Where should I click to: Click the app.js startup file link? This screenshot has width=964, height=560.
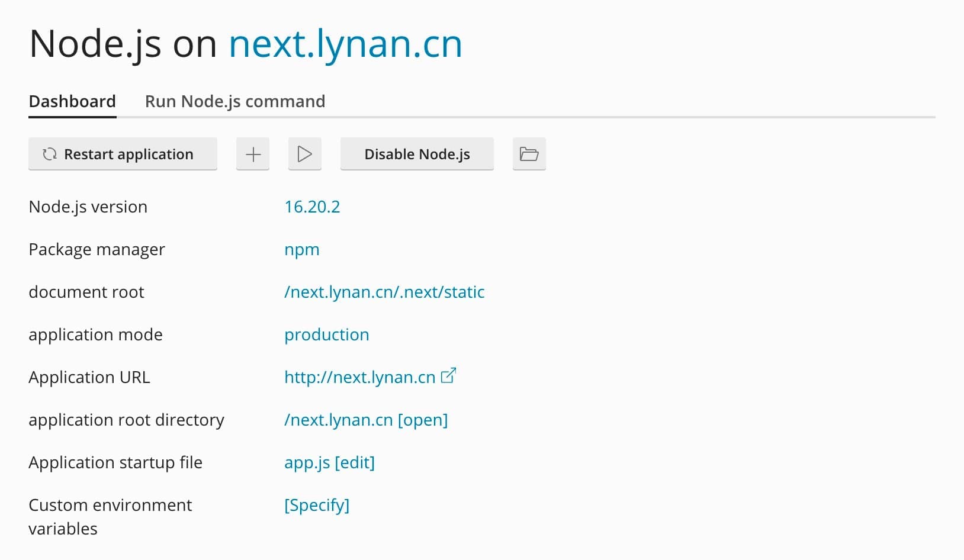[307, 462]
